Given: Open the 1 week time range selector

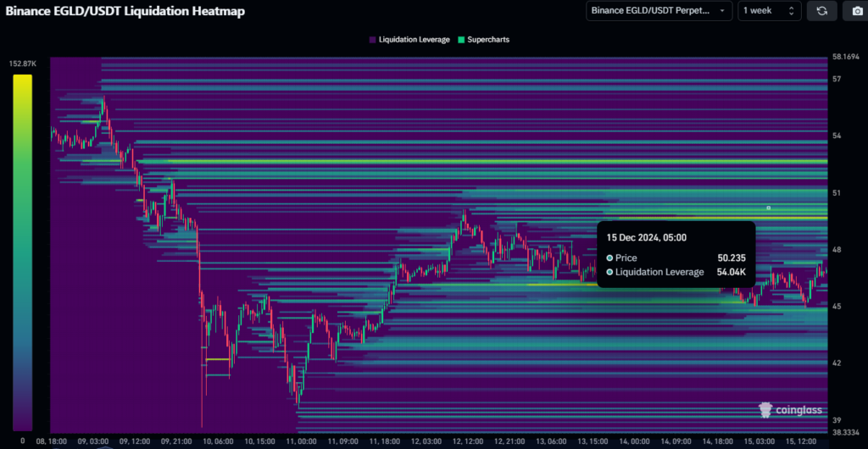Looking at the screenshot, I should coord(770,10).
